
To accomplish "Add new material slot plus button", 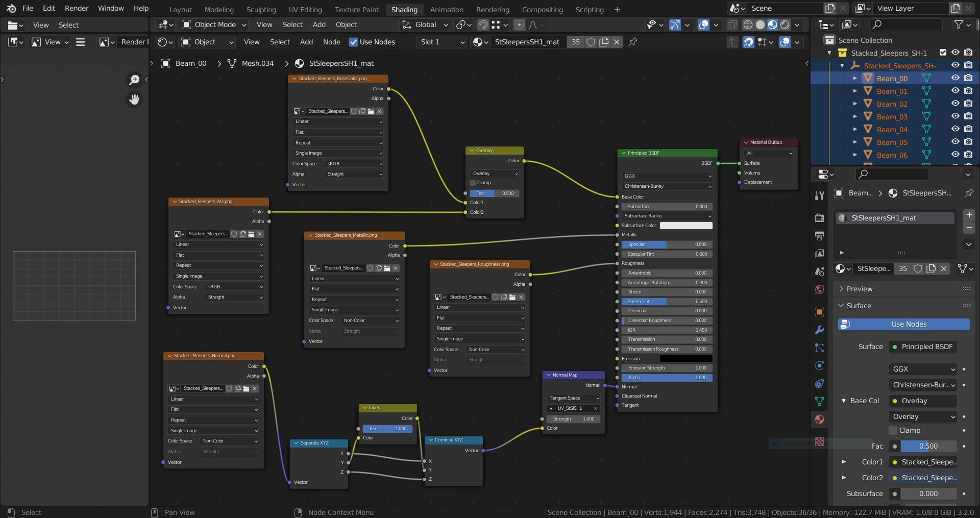I will (969, 215).
